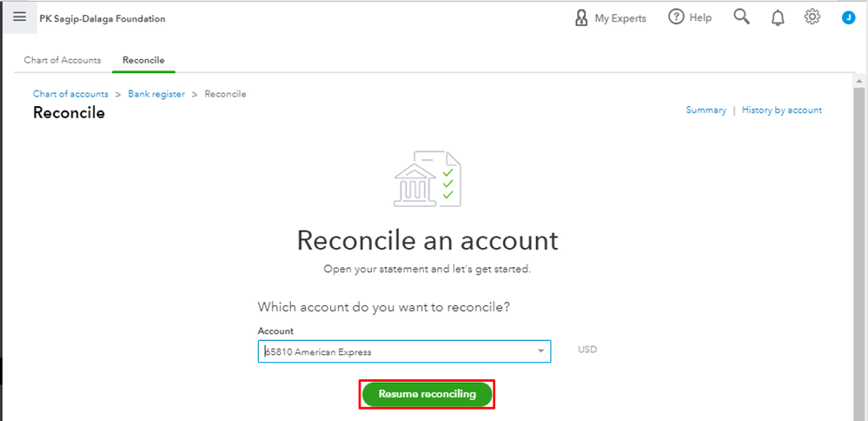Expand the Account dropdown arrow
The width and height of the screenshot is (868, 421).
point(541,351)
